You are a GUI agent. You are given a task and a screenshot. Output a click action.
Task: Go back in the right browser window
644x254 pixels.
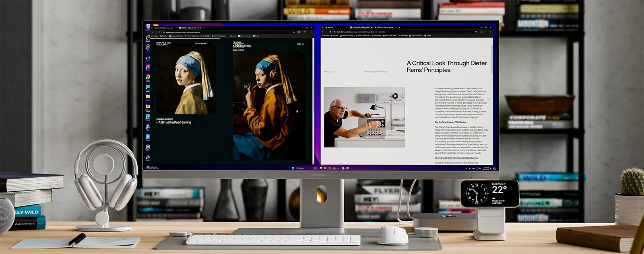323,32
